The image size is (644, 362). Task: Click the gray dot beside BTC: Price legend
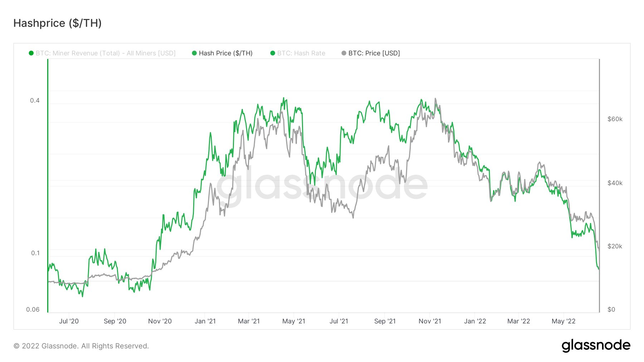pyautogui.click(x=344, y=53)
